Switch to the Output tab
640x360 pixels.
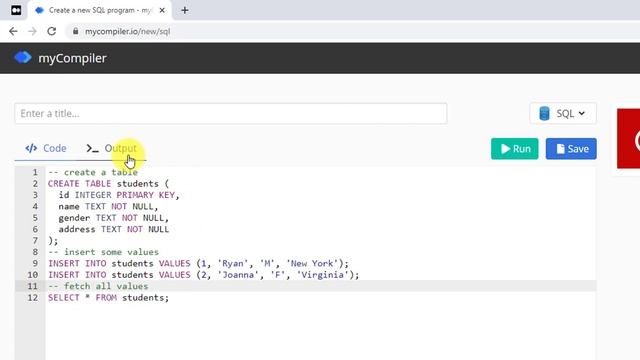111,148
